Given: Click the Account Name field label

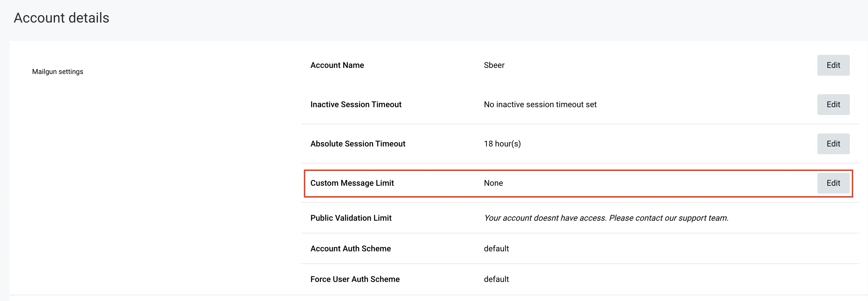Looking at the screenshot, I should tap(337, 65).
